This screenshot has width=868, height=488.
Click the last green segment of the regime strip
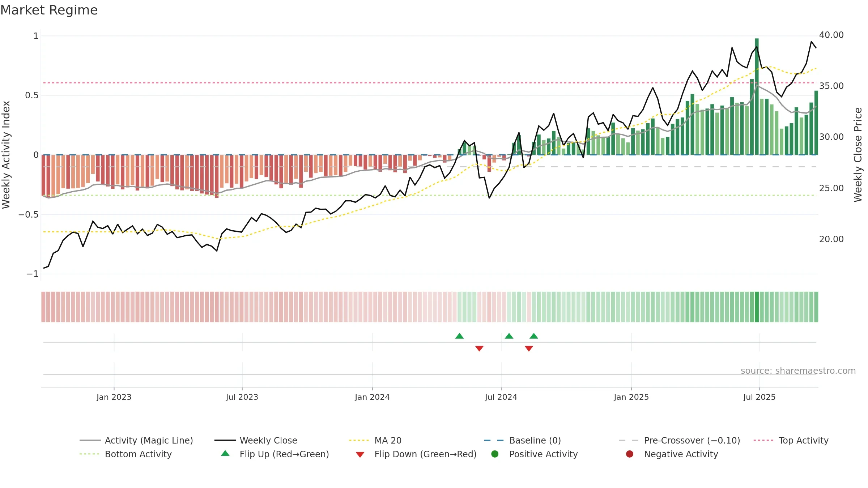tap(816, 307)
